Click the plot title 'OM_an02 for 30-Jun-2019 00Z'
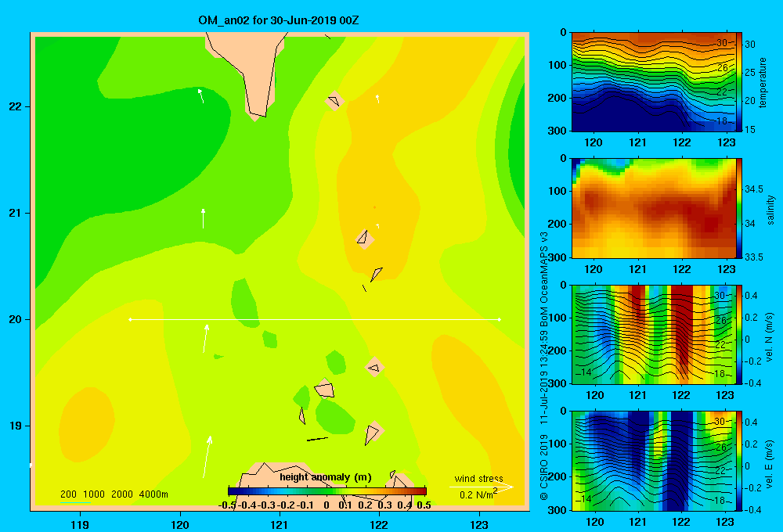Screen dimensions: 783x532 (278, 20)
